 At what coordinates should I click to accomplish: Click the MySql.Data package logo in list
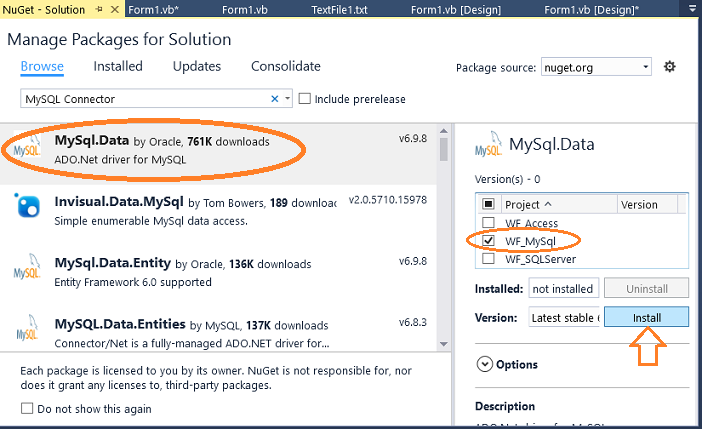pos(27,146)
